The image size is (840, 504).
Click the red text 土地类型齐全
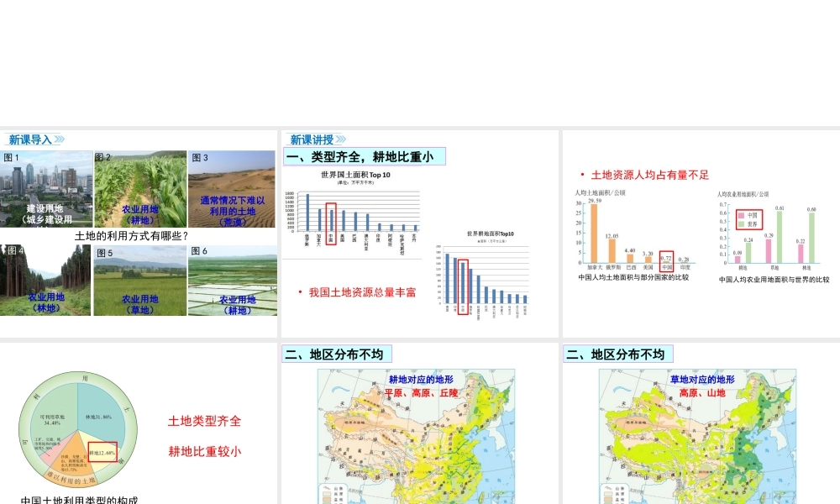tap(205, 421)
